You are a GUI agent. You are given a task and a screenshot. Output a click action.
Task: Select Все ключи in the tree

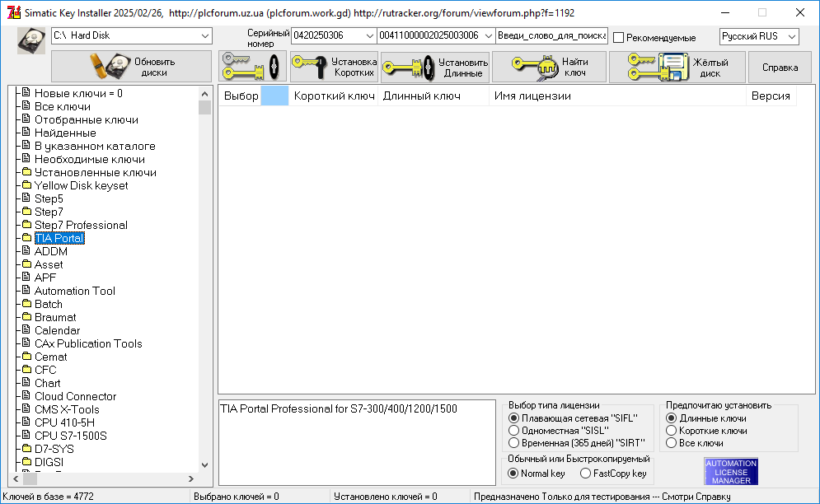tap(63, 106)
